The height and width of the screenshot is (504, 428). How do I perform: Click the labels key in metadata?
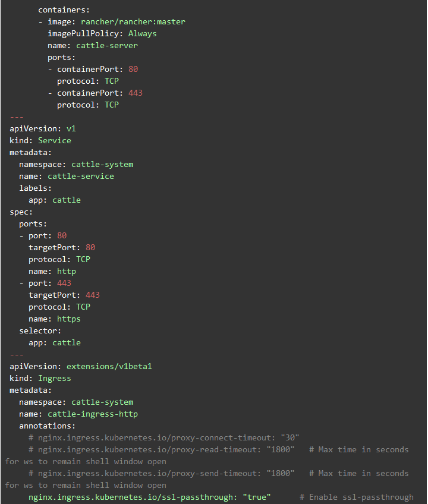pos(33,188)
